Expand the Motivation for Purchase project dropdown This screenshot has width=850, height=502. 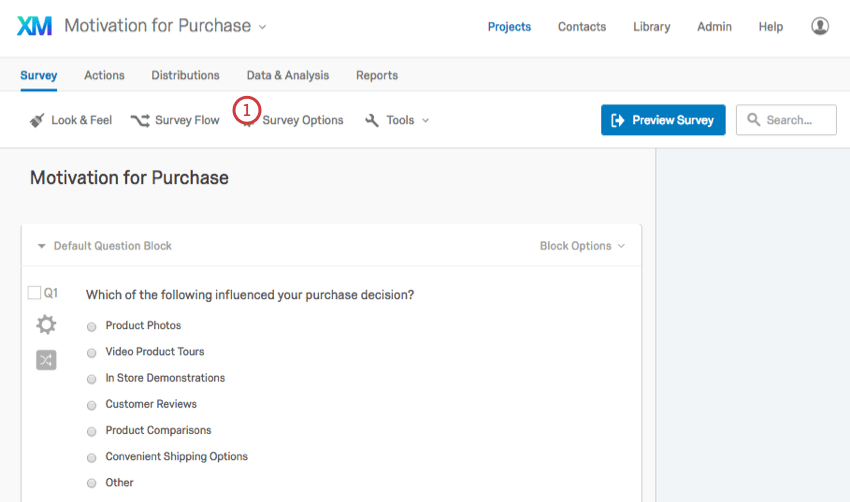[262, 27]
